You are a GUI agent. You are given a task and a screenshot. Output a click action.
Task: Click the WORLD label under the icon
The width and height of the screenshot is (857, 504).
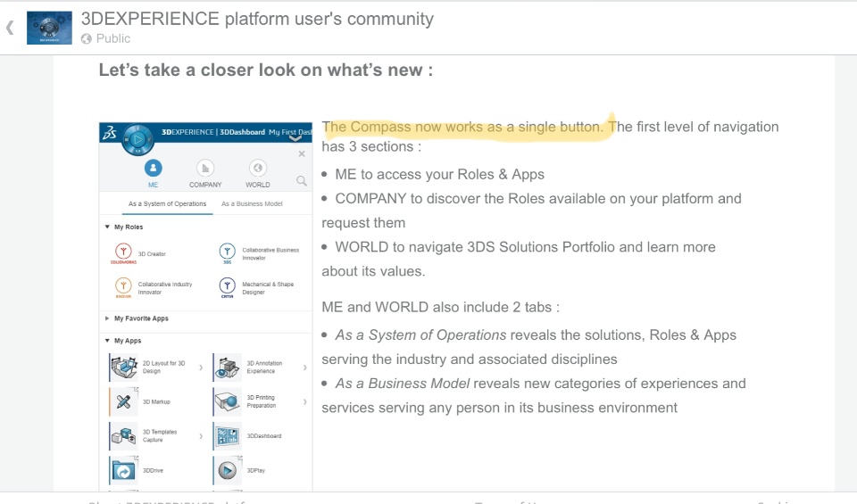click(x=257, y=185)
